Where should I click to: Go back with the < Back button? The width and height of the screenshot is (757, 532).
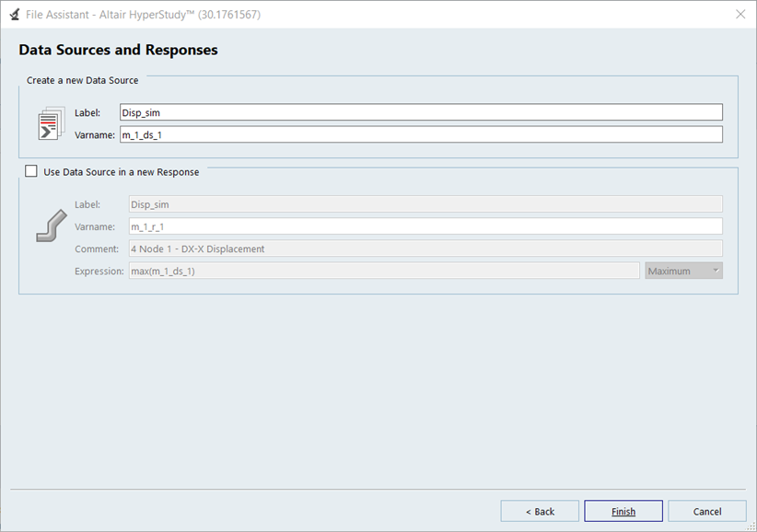[540, 511]
